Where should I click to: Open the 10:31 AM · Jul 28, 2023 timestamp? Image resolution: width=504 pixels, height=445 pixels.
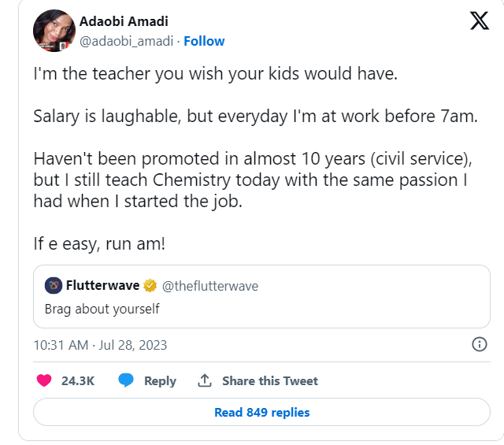[100, 345]
